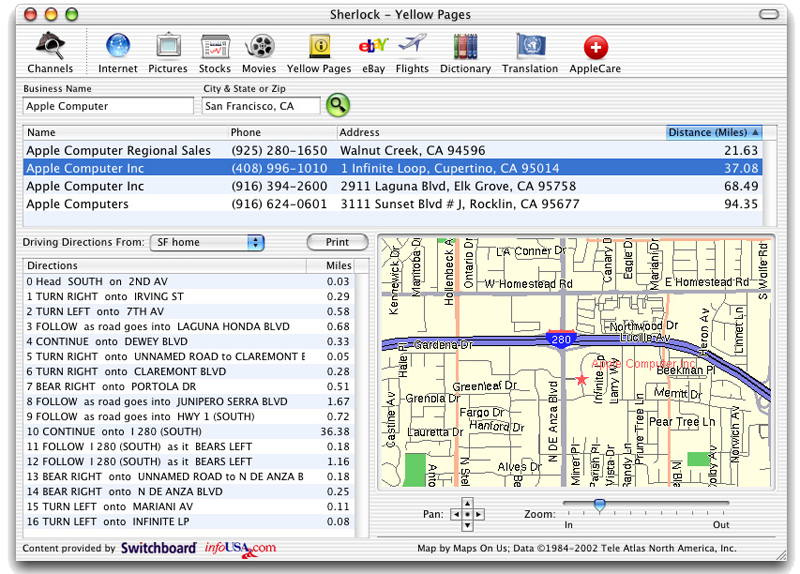Select step 7 BEAR RIGHT onto PORTOLA DR
Viewport: 800px width, 574px height.
click(189, 387)
